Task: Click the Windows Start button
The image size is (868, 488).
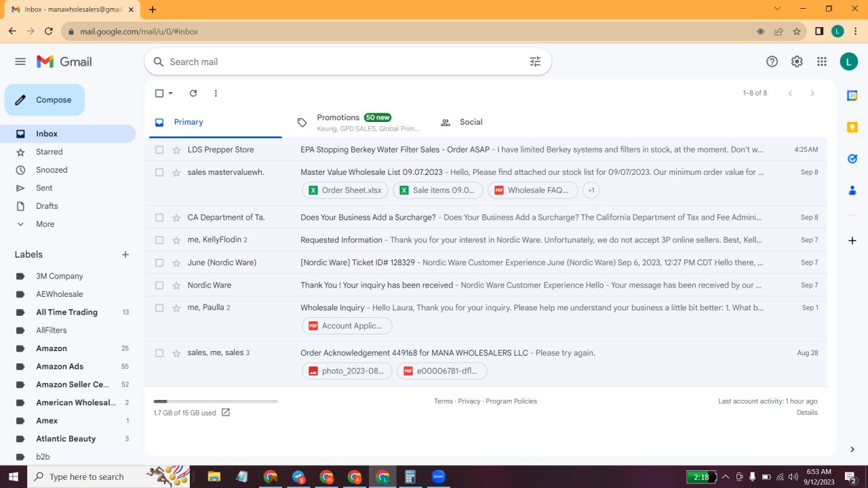Action: 14,476
